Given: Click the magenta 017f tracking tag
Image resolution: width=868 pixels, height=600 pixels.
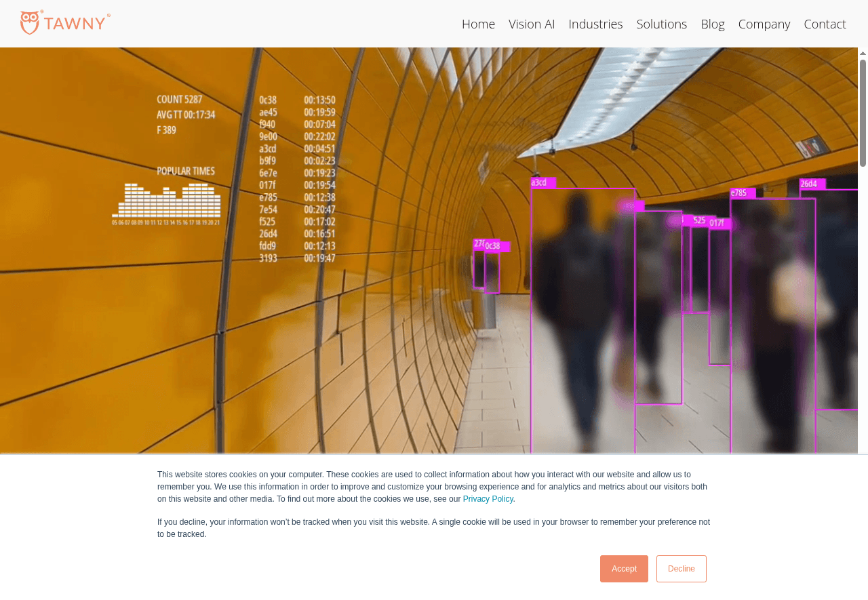Looking at the screenshot, I should tap(719, 223).
